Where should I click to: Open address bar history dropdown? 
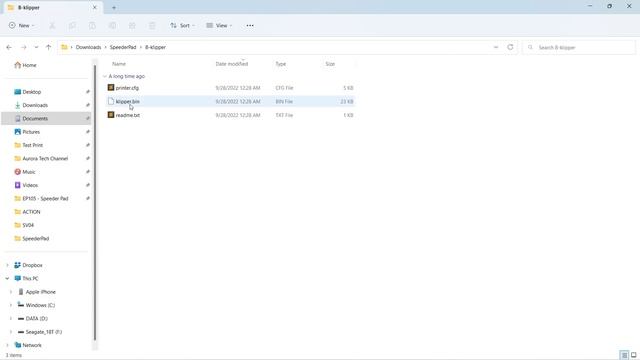[x=496, y=47]
